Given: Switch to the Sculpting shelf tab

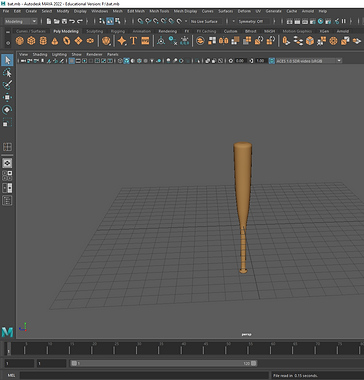Looking at the screenshot, I should [x=95, y=31].
